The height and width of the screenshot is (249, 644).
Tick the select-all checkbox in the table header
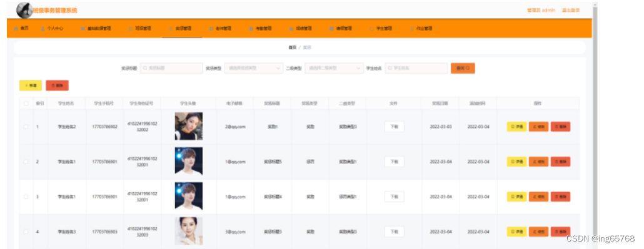pos(26,104)
